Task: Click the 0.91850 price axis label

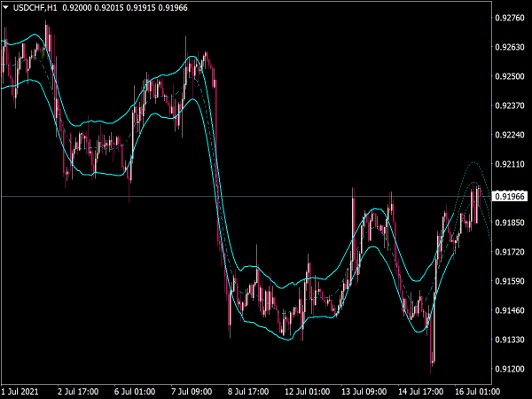Action: [510, 223]
